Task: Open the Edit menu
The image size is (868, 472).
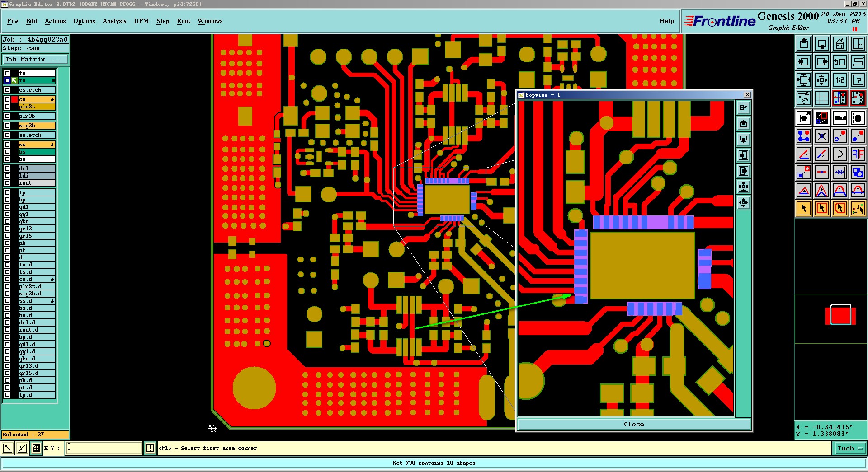Action: (x=32, y=21)
